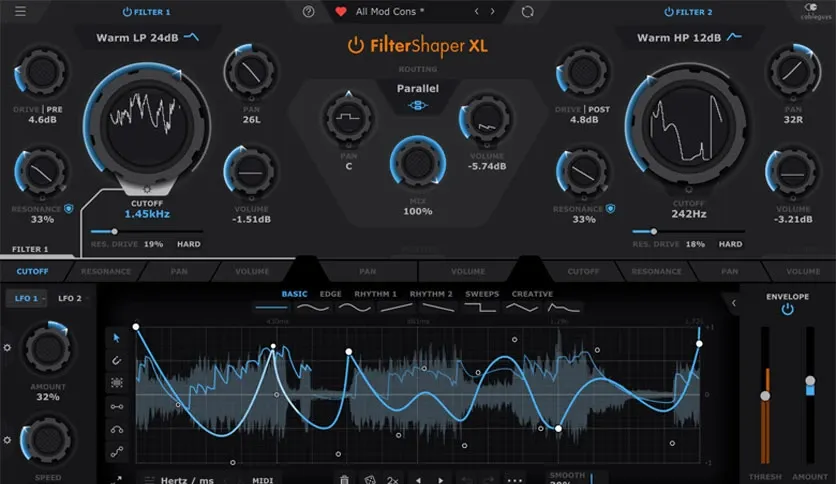Open the help question mark icon

tap(308, 11)
